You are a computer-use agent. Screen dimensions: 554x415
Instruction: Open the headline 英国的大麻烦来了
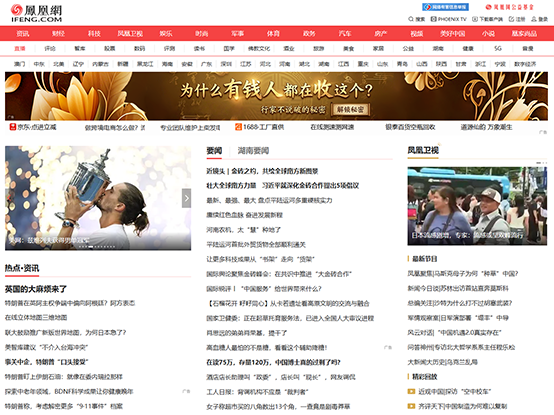point(36,289)
